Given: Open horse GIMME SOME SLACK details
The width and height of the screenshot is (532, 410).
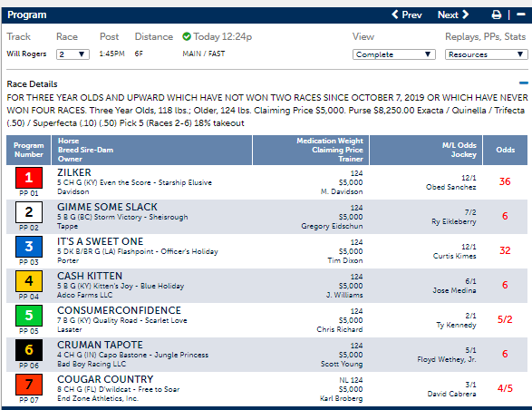Looking at the screenshot, I should (x=107, y=207).
